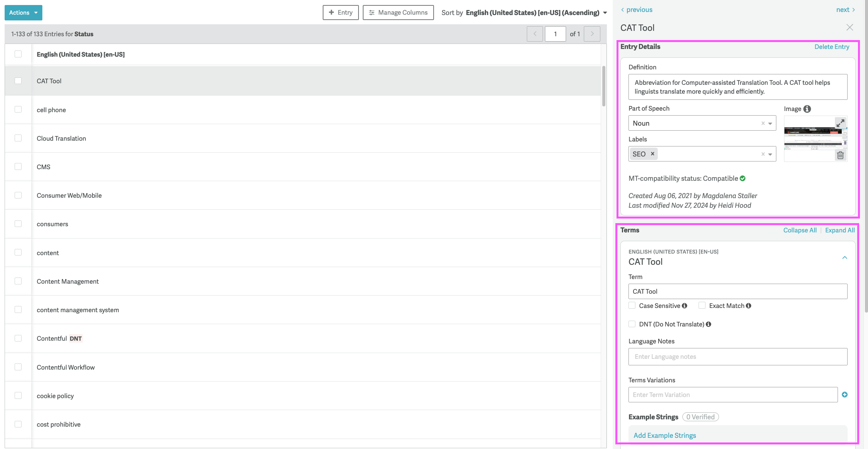The image size is (868, 449).
Task: Click the Image info icon
Action: click(x=807, y=109)
